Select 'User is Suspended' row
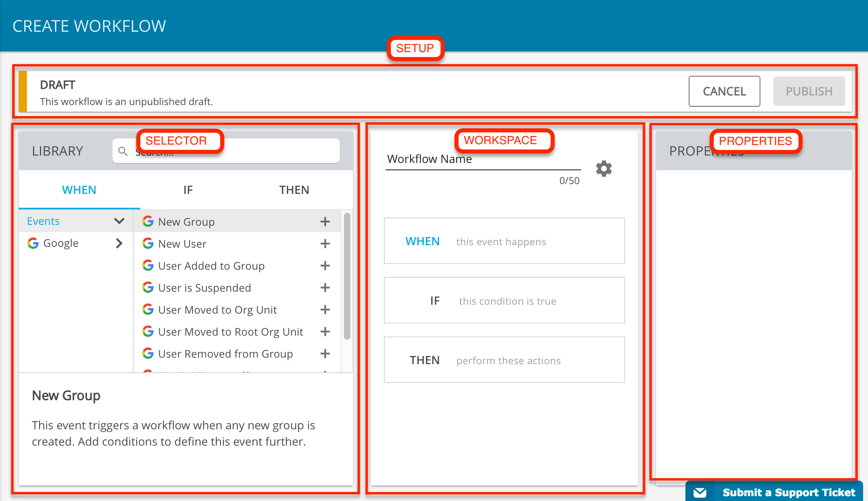This screenshot has width=868, height=501. pos(237,288)
